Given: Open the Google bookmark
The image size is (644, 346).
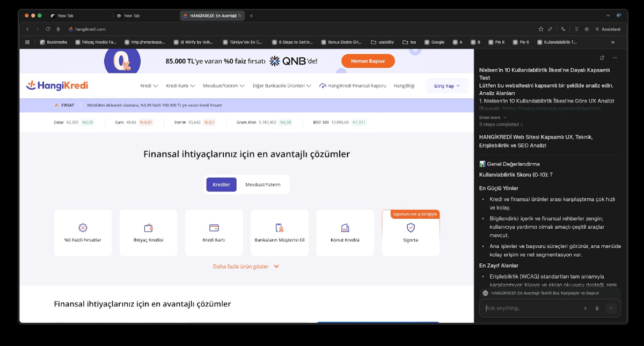Looking at the screenshot, I should [434, 42].
